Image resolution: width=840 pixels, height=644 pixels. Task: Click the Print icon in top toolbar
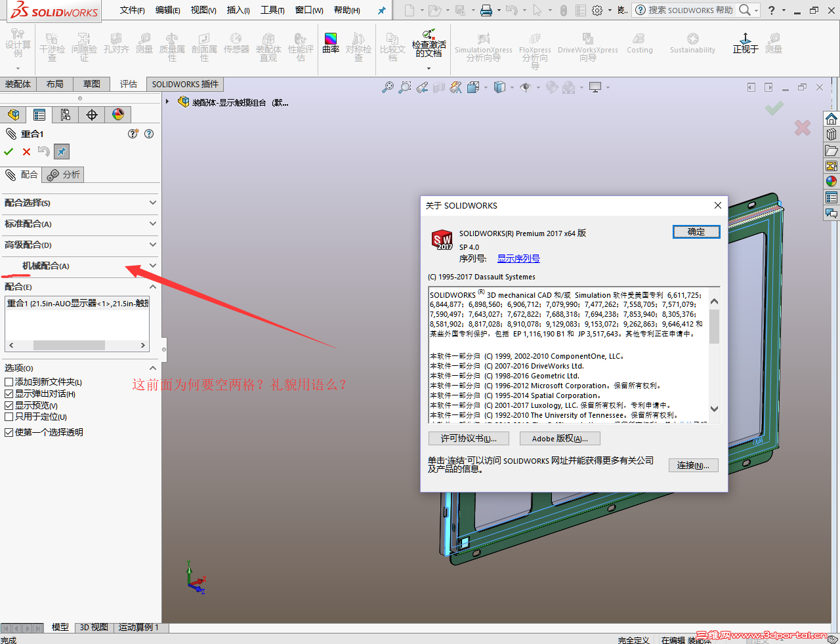point(486,10)
